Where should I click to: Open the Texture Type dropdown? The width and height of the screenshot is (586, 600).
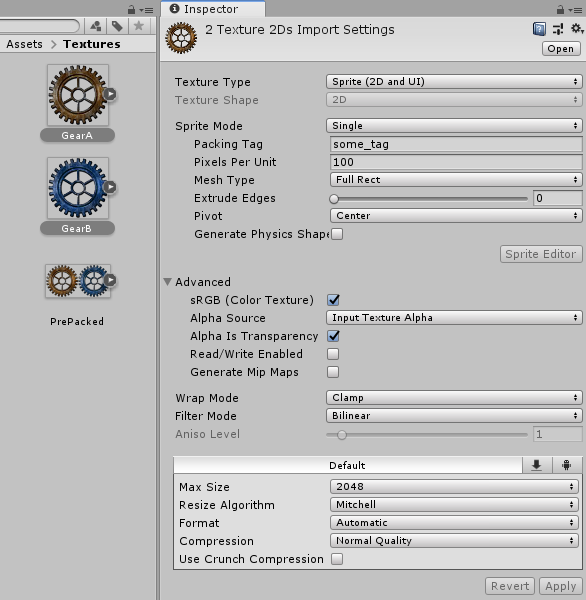pyautogui.click(x=454, y=82)
